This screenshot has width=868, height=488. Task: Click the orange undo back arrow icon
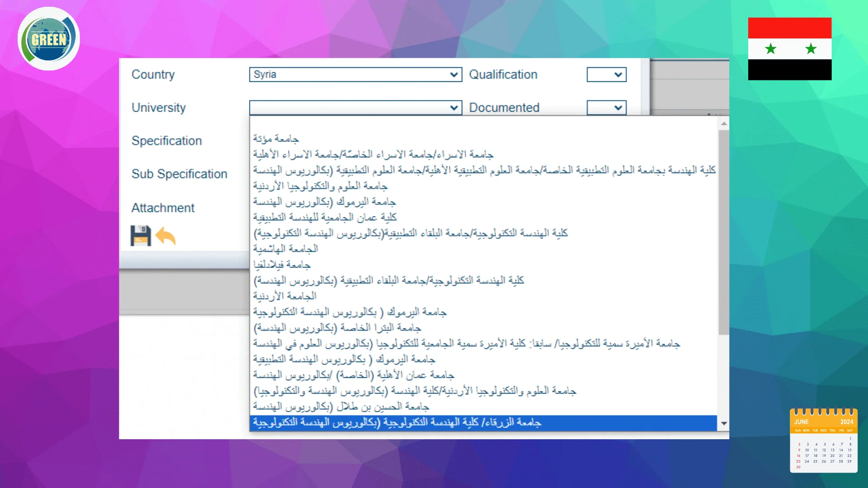(165, 236)
